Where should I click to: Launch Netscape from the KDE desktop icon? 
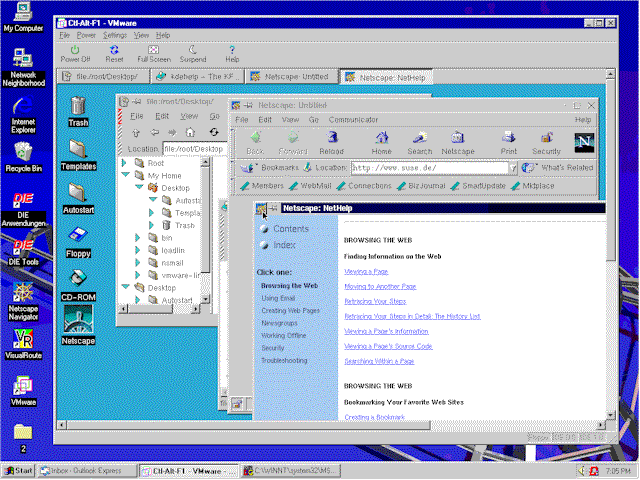click(x=78, y=325)
